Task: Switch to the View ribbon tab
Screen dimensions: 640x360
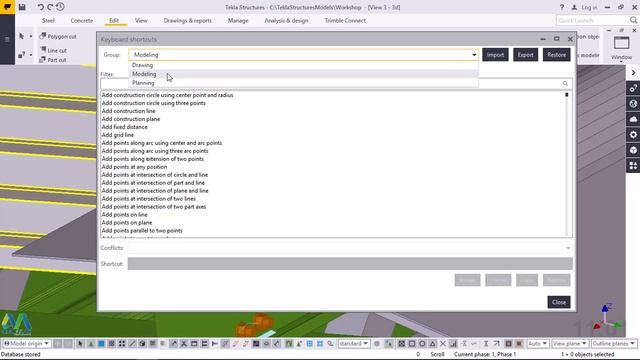Action: click(141, 20)
